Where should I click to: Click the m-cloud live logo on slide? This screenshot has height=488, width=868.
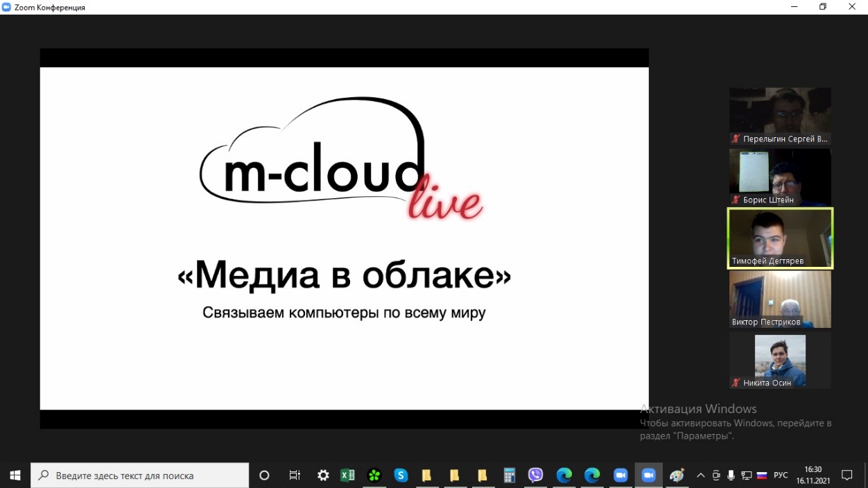tap(341, 159)
